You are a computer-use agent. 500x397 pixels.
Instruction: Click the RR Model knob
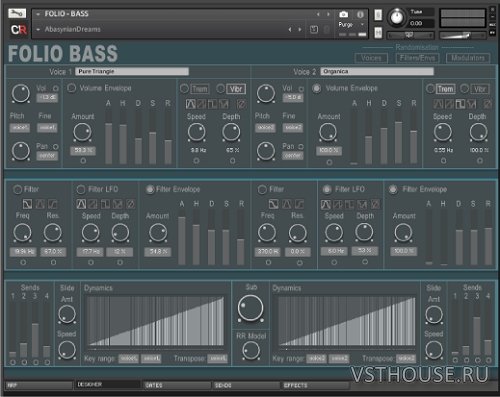point(251,351)
